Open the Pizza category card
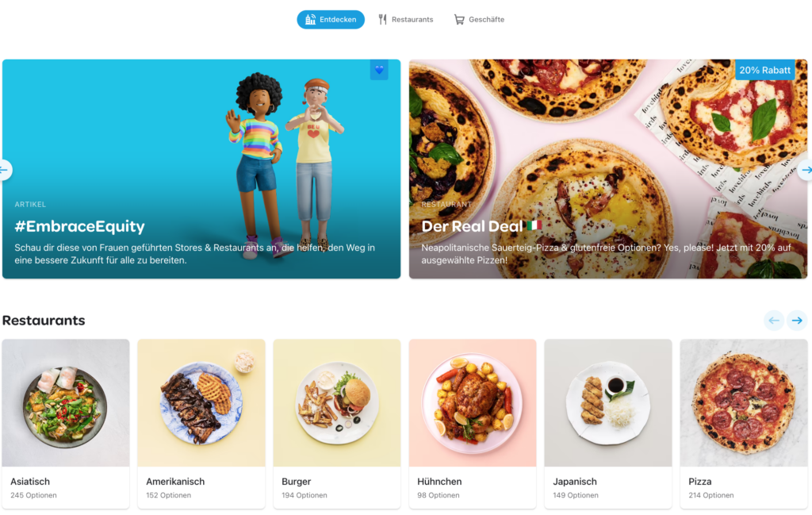Viewport: 812px width, 515px height. tap(744, 424)
